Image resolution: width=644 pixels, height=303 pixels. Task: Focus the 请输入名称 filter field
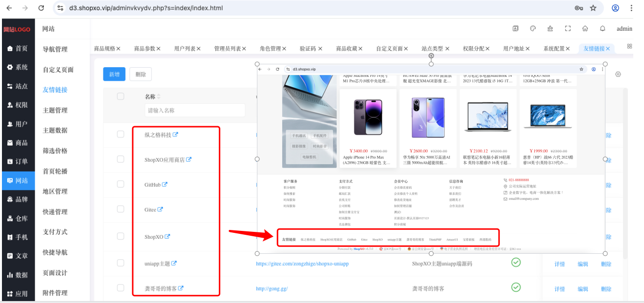tap(195, 111)
